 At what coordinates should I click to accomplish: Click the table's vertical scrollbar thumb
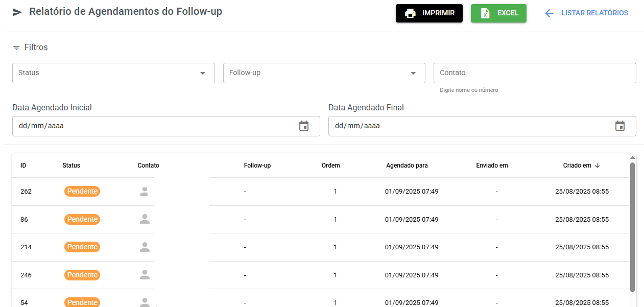click(632, 227)
